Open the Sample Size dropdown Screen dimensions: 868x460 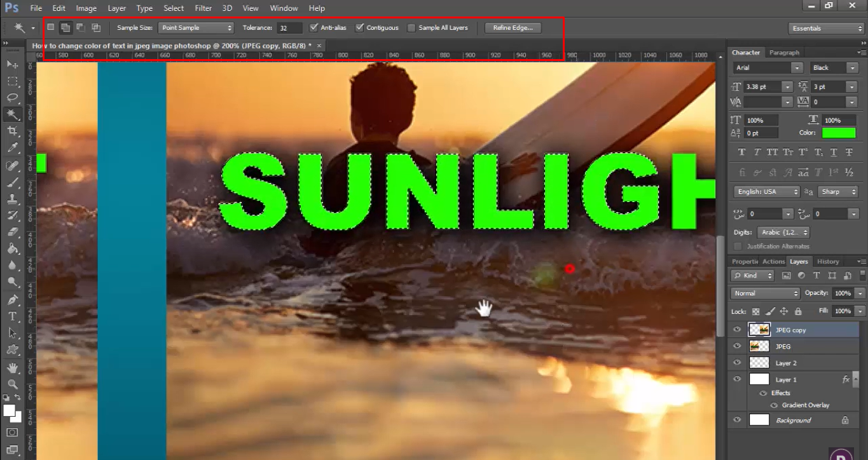[x=196, y=27]
